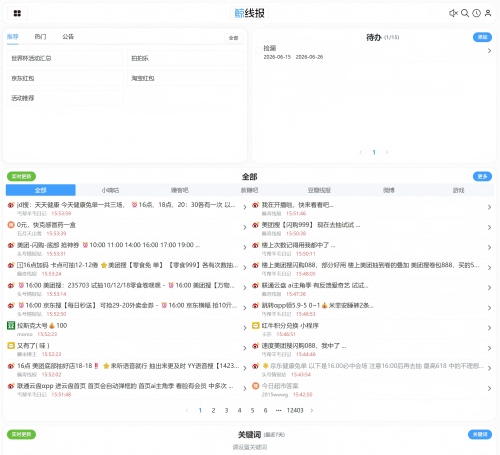The height and width of the screenshot is (455, 500).
Task: Expand the '我在开猫粮' post chevron
Action: 489,207
